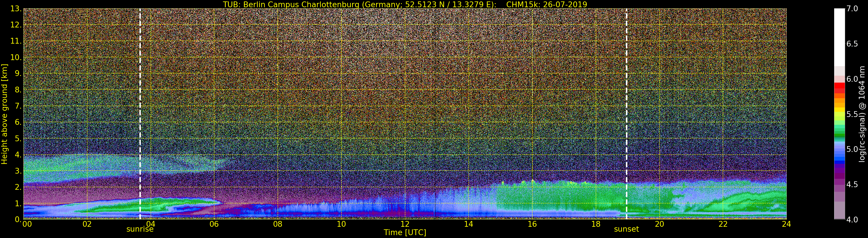Click the 'sunset' label below the time axis
This screenshot has height=238, width=868.
tap(626, 229)
